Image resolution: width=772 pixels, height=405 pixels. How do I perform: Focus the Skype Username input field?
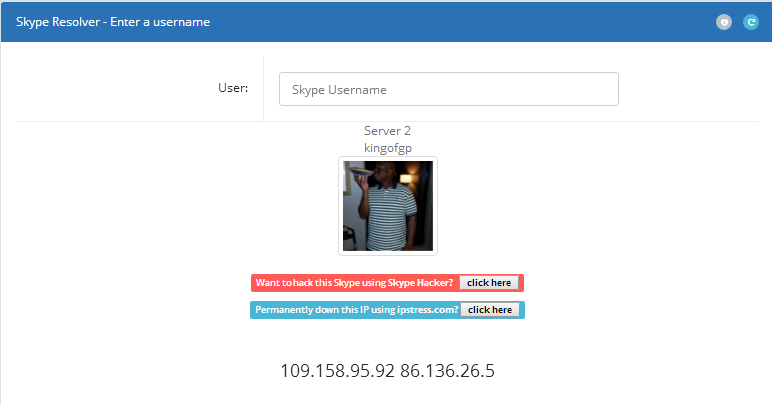tap(449, 89)
